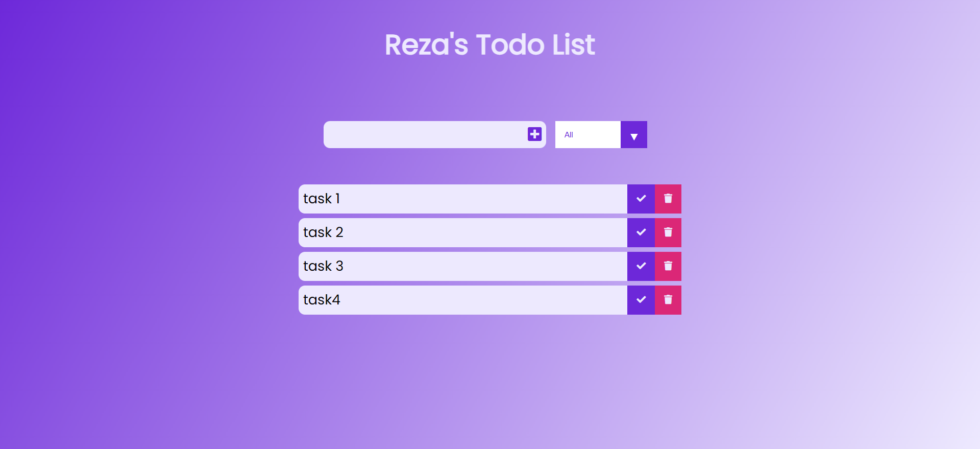Screen dimensions: 980x449
Task: Click the task 2 list entry
Action: [323, 232]
